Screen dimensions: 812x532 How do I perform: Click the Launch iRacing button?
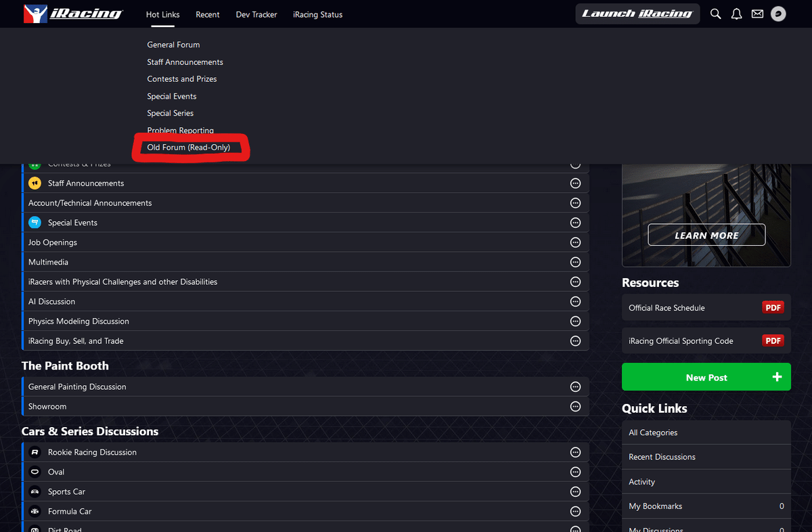637,14
